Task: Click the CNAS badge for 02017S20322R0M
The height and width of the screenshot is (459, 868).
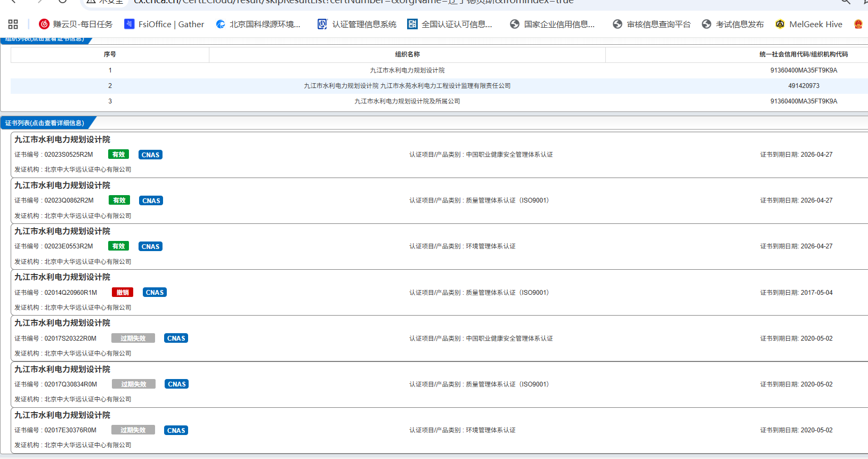Action: pos(176,338)
